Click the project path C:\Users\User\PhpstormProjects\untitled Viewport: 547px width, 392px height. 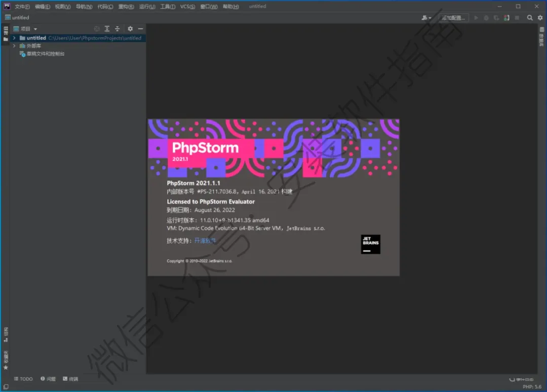95,38
